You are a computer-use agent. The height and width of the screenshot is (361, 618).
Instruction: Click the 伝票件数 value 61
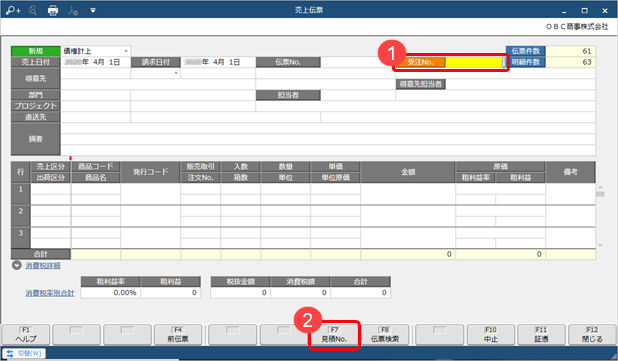570,51
